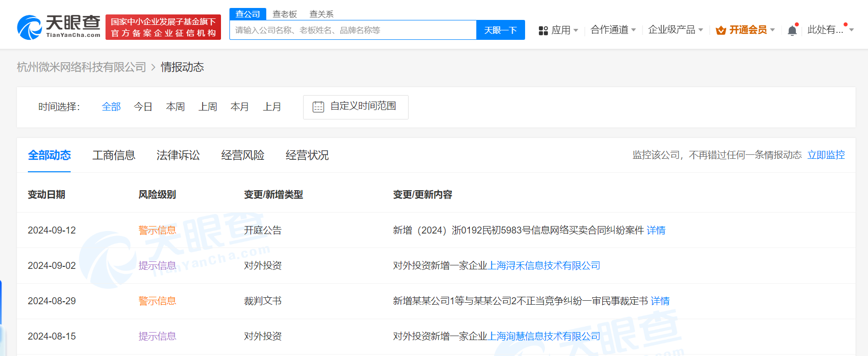This screenshot has width=868, height=356.
Task: Click the VIP crown icon
Action: point(721,30)
